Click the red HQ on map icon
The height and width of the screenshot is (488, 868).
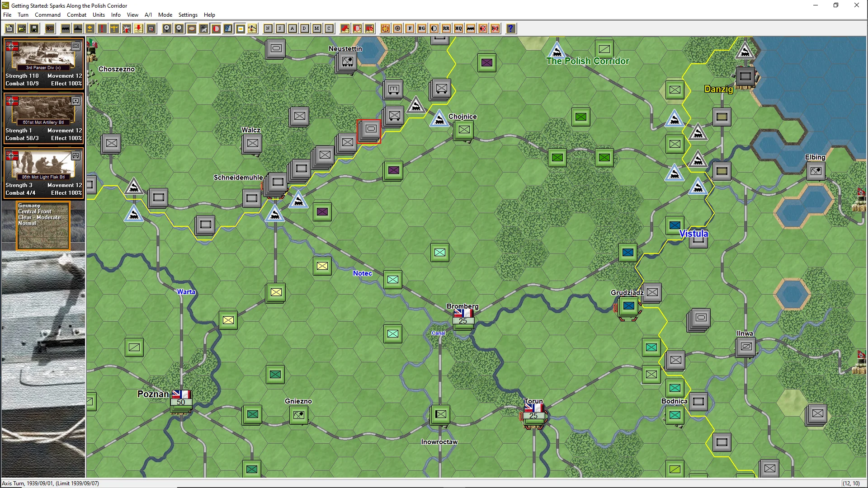[369, 28]
